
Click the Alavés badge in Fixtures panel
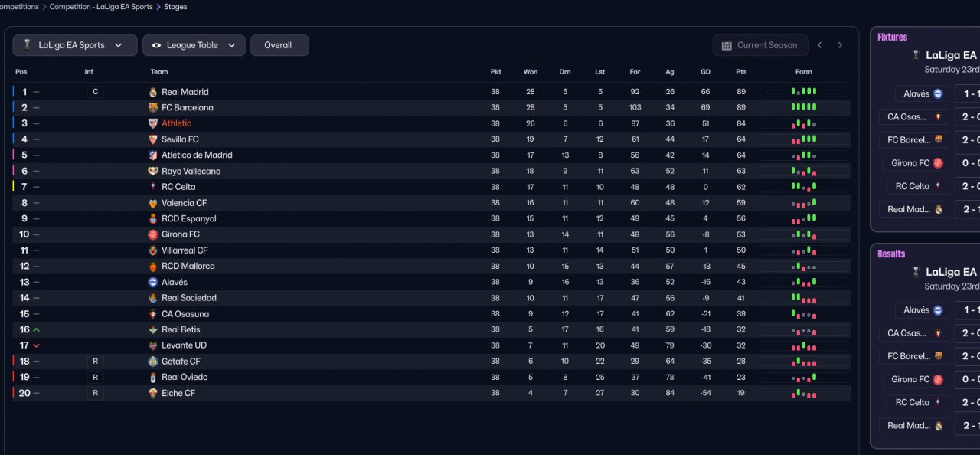pos(937,94)
